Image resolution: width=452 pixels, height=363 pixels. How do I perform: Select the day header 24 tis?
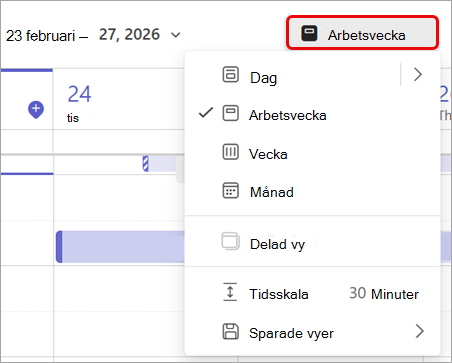(79, 103)
